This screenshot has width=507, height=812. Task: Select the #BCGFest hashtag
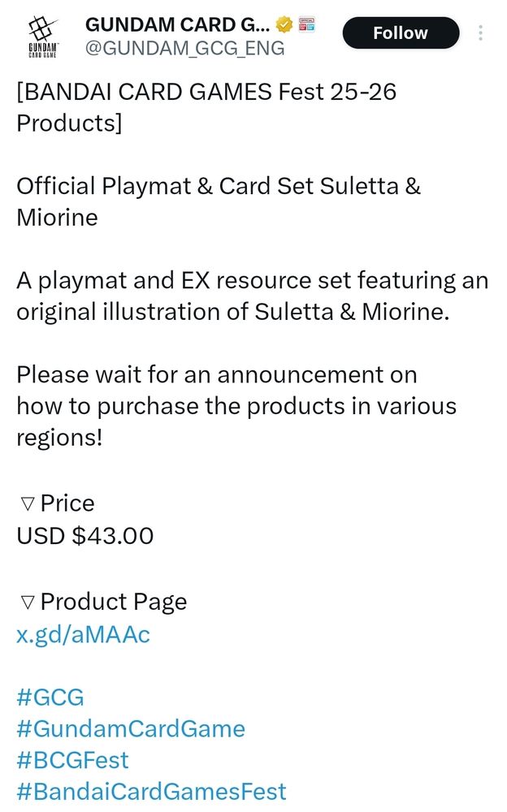click(x=72, y=760)
